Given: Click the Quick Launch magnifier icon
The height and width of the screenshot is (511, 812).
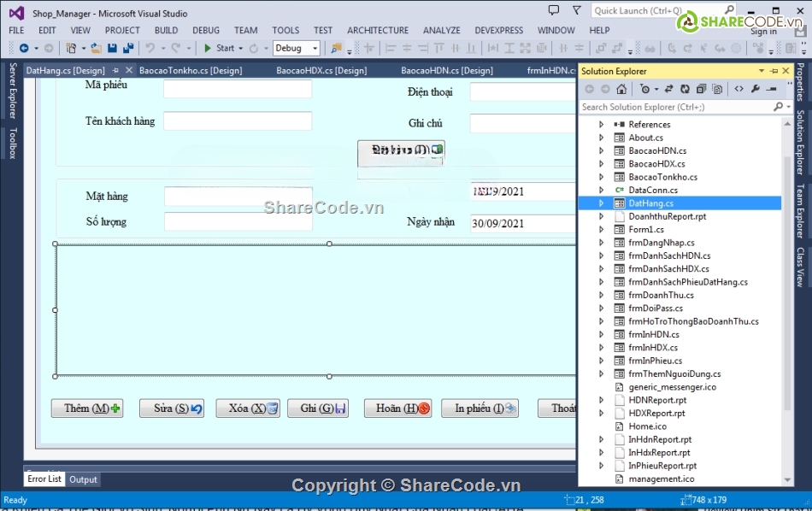Looking at the screenshot, I should pos(729,10).
